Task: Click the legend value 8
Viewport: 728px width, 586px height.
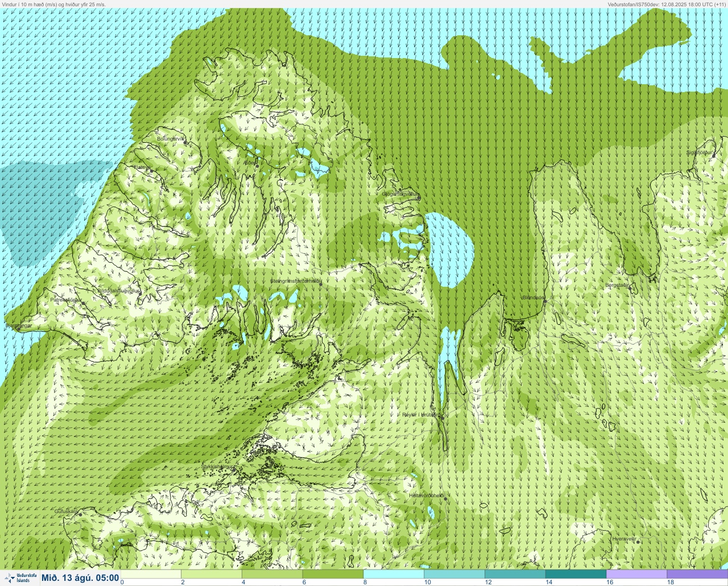Action: [x=365, y=582]
